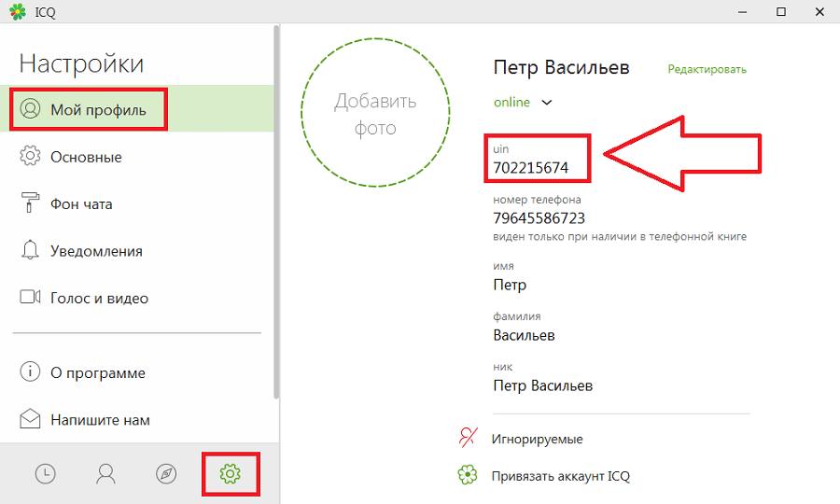Click the фамилия value Васильев
The height and width of the screenshot is (504, 840).
coord(524,335)
